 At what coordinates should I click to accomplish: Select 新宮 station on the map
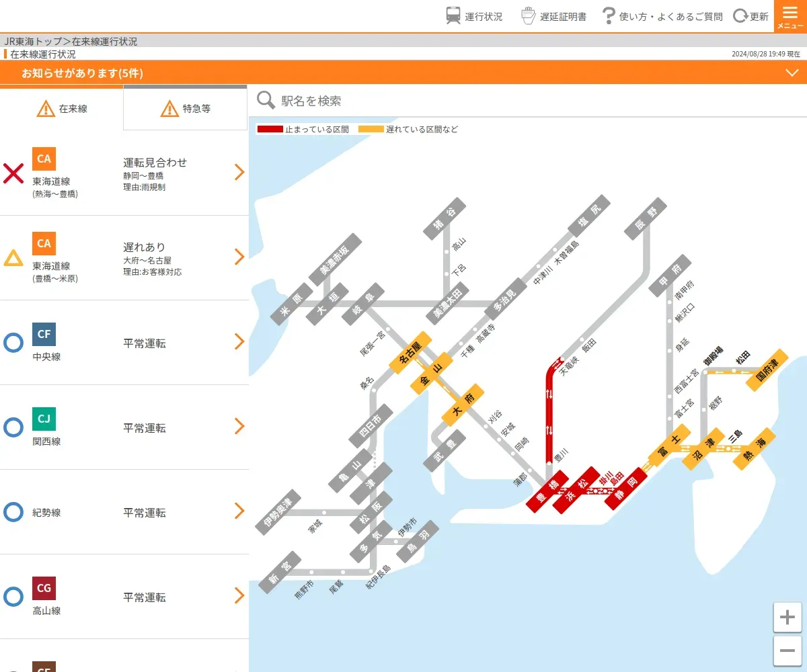point(280,573)
